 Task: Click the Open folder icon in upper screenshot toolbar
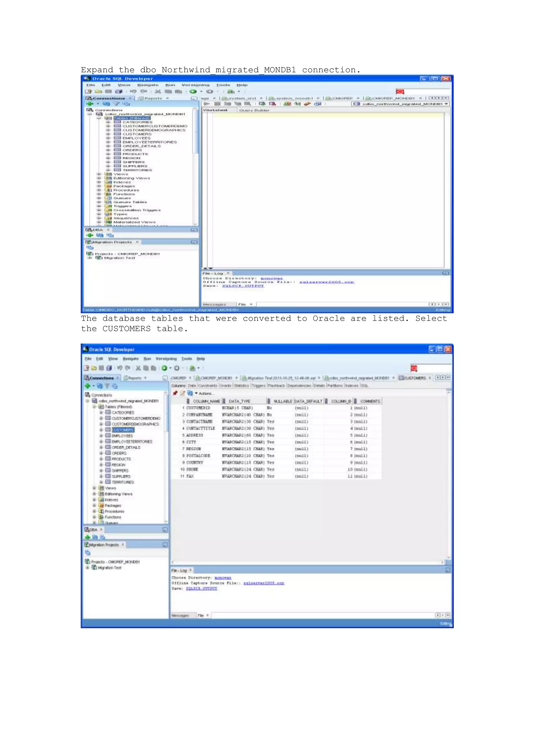98,91
